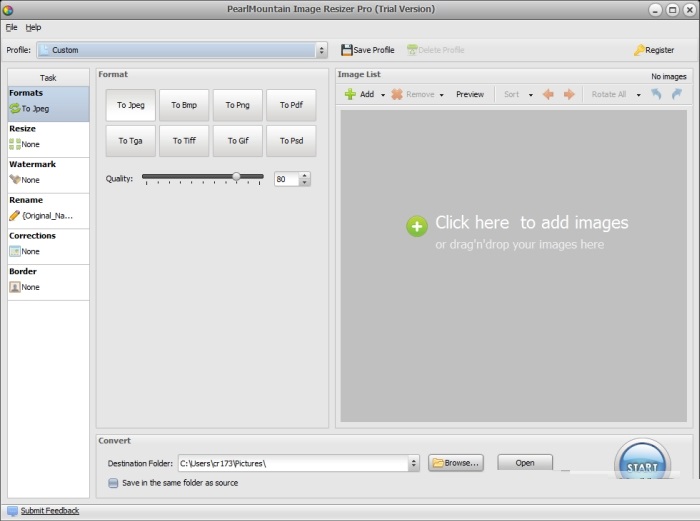Viewport: 700px width, 521px height.
Task: Click the green Add images plus icon
Action: [x=350, y=94]
